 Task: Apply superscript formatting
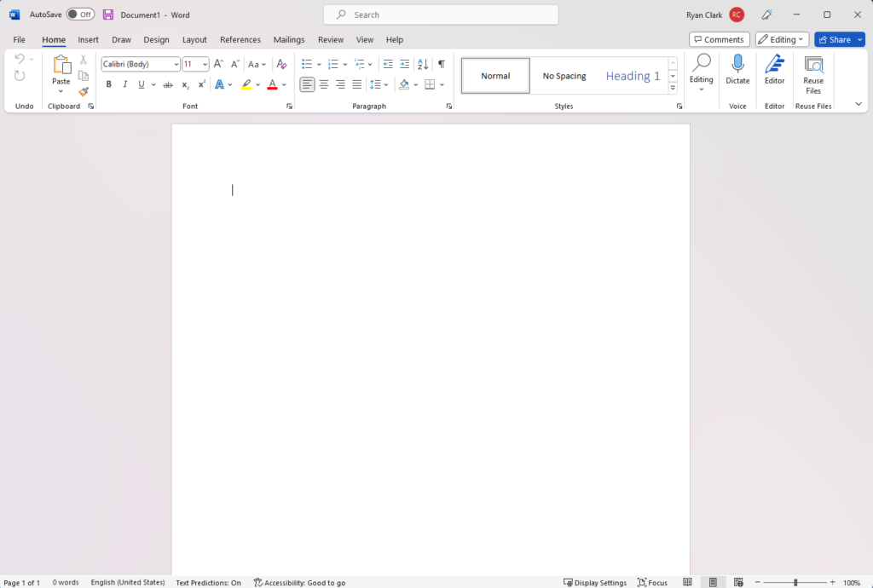pyautogui.click(x=201, y=84)
